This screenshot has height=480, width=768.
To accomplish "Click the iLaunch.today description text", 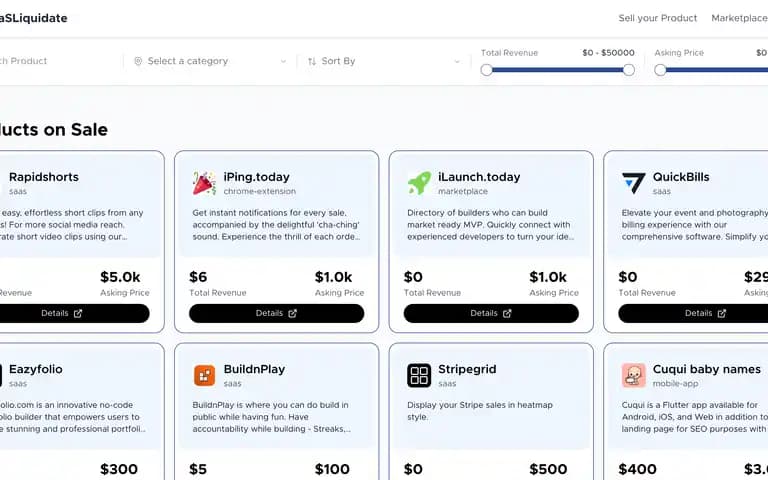I will point(491,225).
